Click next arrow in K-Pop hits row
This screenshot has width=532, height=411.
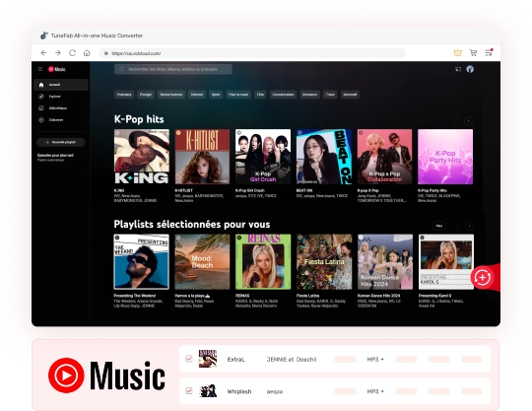[x=469, y=121]
